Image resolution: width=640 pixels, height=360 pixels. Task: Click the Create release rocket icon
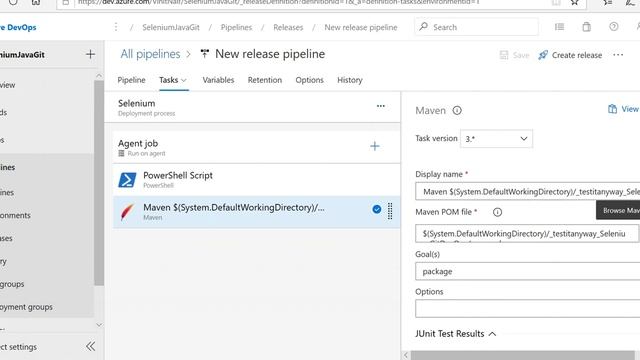543,55
